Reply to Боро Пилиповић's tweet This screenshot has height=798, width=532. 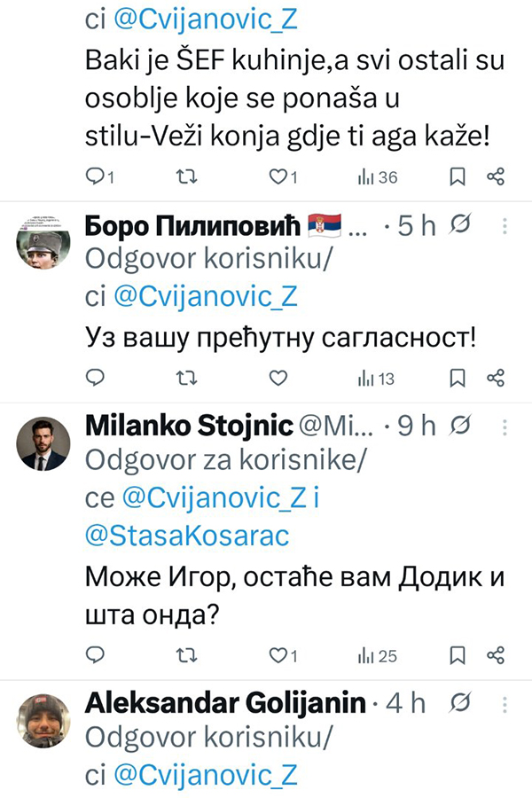(x=96, y=379)
